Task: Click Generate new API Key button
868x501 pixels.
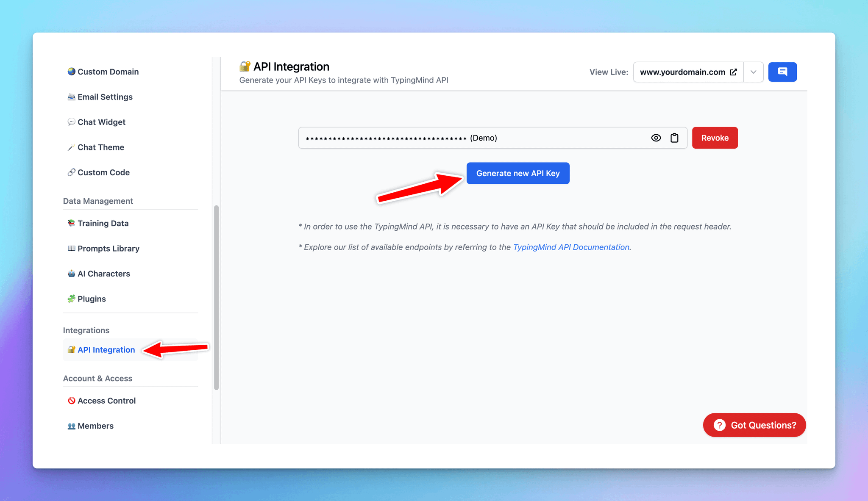Action: tap(517, 173)
